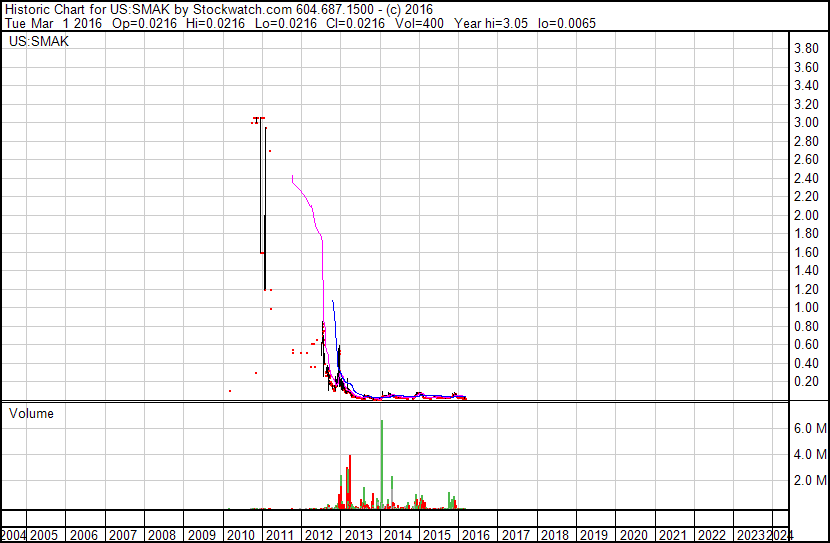Click the 3.00 price level on the right axis
This screenshot has height=543, width=830.
[x=806, y=123]
